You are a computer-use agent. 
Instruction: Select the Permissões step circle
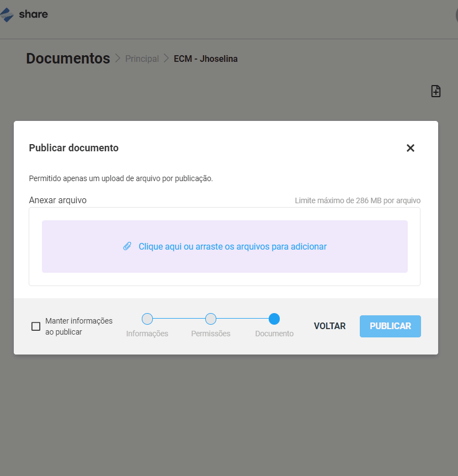click(210, 319)
